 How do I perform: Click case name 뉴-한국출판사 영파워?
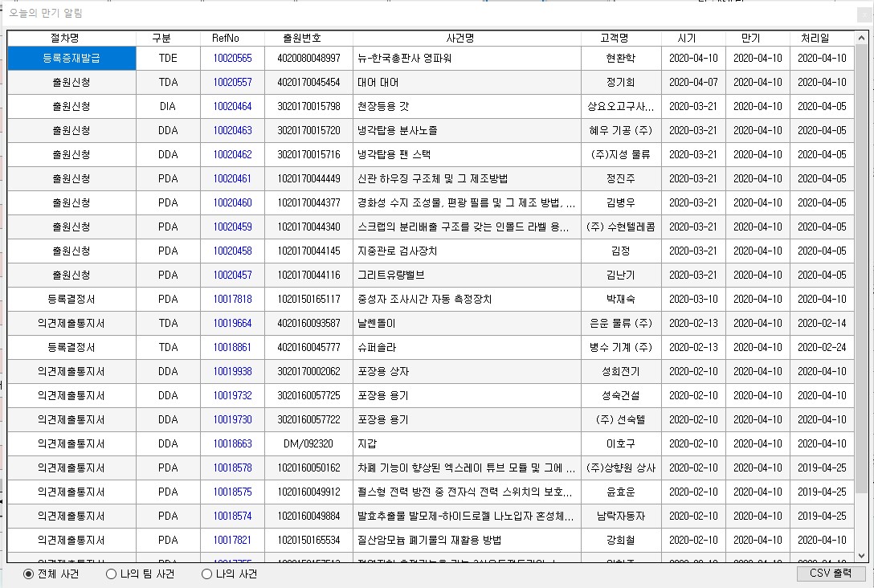(x=404, y=58)
